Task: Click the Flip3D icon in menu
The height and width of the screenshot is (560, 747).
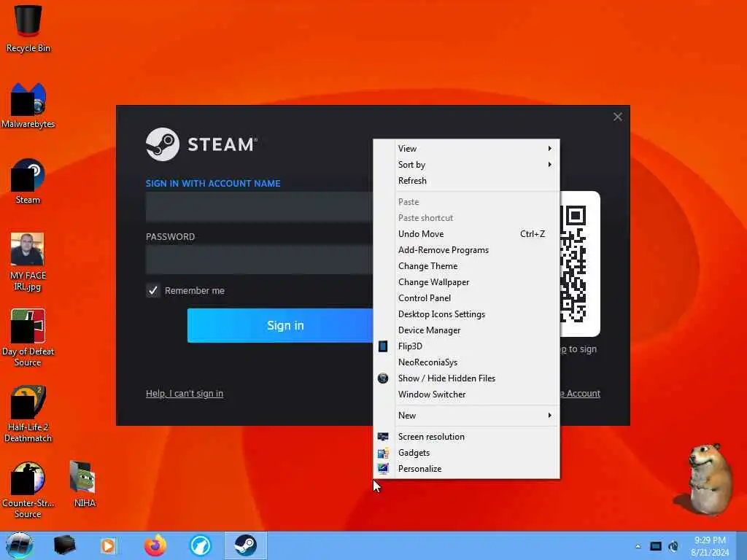Action: (383, 346)
